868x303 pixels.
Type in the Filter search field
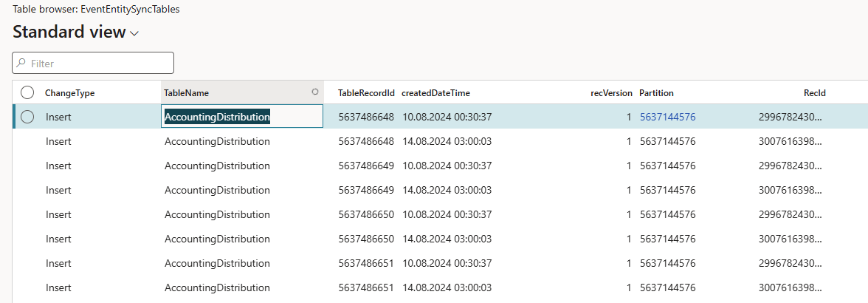[x=100, y=64]
